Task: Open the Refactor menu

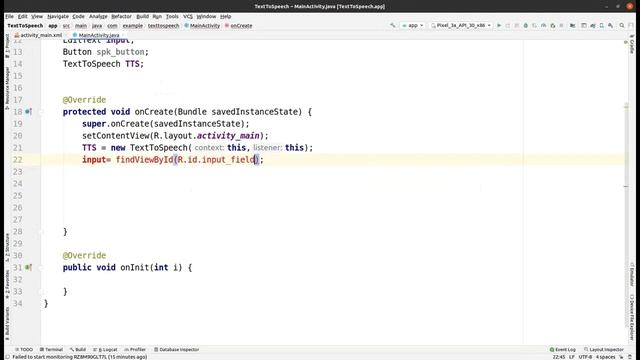Action: (121, 16)
